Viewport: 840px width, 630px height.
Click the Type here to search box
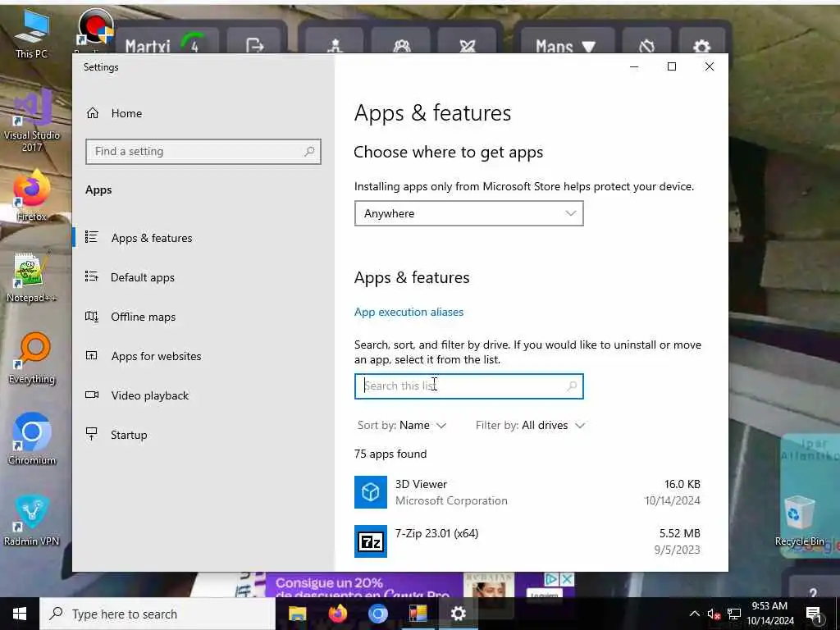click(x=157, y=614)
